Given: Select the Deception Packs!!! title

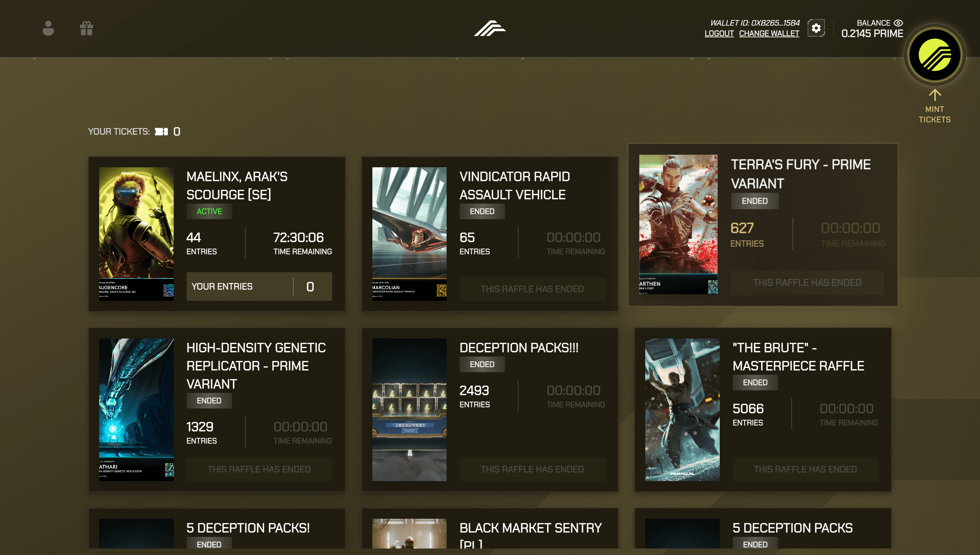Looking at the screenshot, I should click(519, 348).
